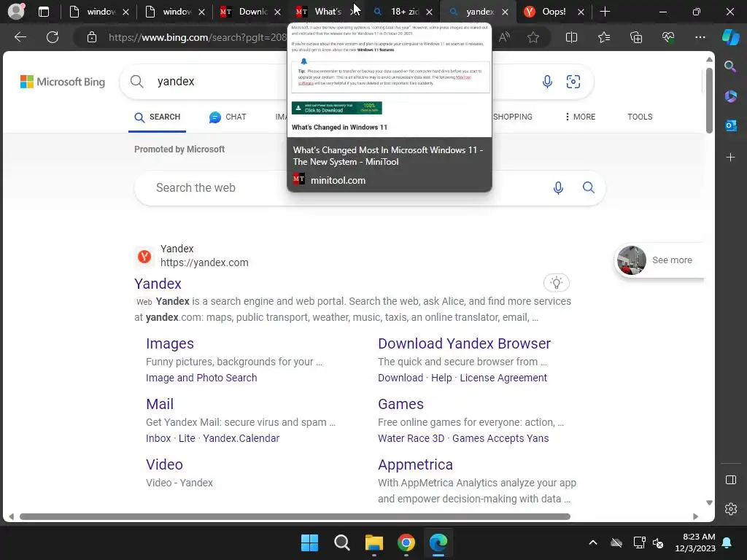Open the Windows Start button
The height and width of the screenshot is (560, 747).
point(309,542)
